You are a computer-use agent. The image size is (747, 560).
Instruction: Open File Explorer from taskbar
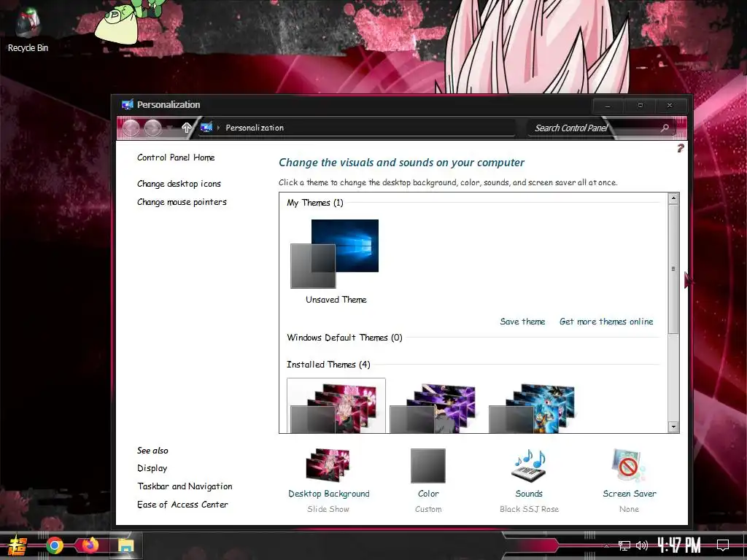(125, 545)
